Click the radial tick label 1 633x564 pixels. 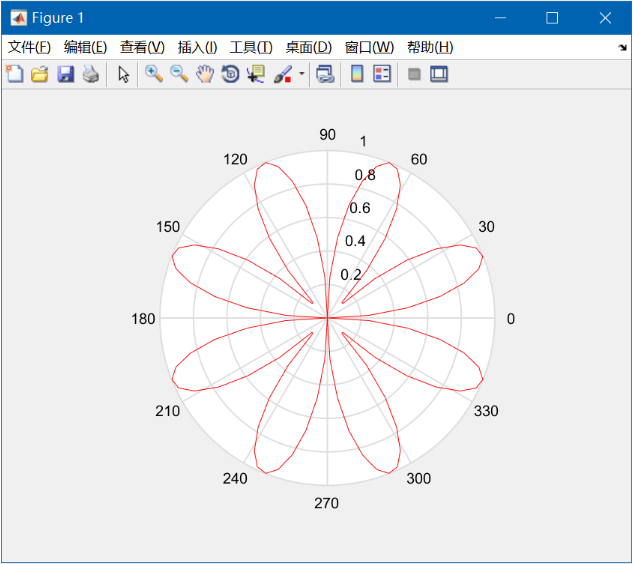pyautogui.click(x=363, y=142)
